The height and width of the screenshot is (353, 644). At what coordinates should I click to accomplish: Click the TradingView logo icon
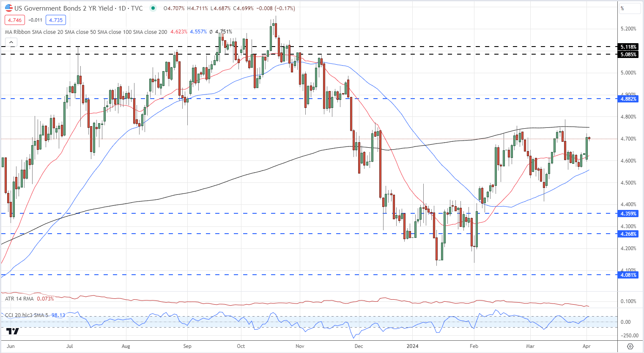pos(13,331)
